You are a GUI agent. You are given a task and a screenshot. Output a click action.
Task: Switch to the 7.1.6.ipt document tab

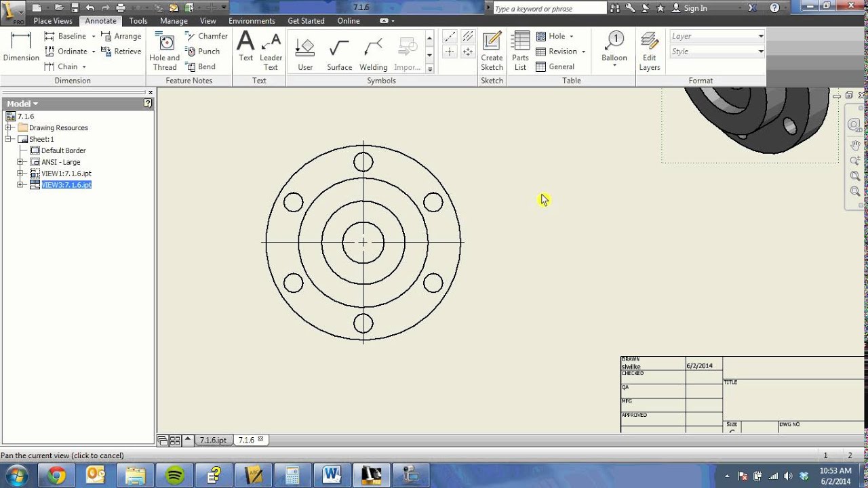point(213,440)
